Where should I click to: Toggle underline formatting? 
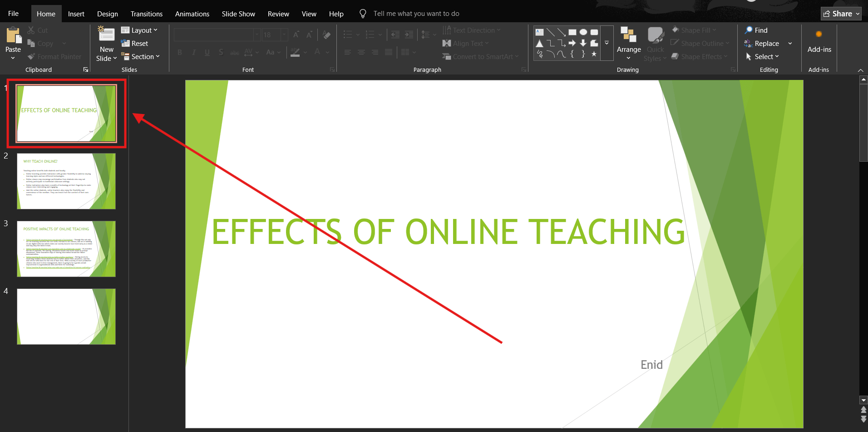coord(207,52)
